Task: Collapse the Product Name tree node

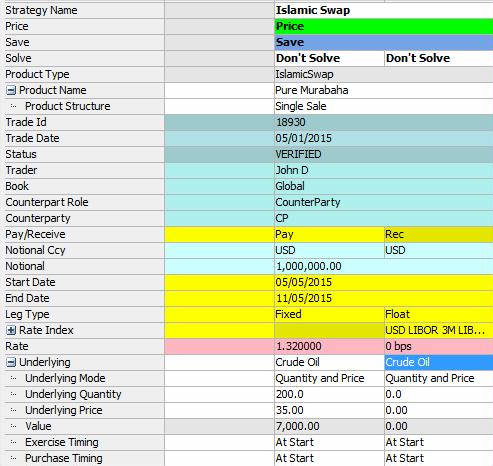Action: tap(11, 90)
